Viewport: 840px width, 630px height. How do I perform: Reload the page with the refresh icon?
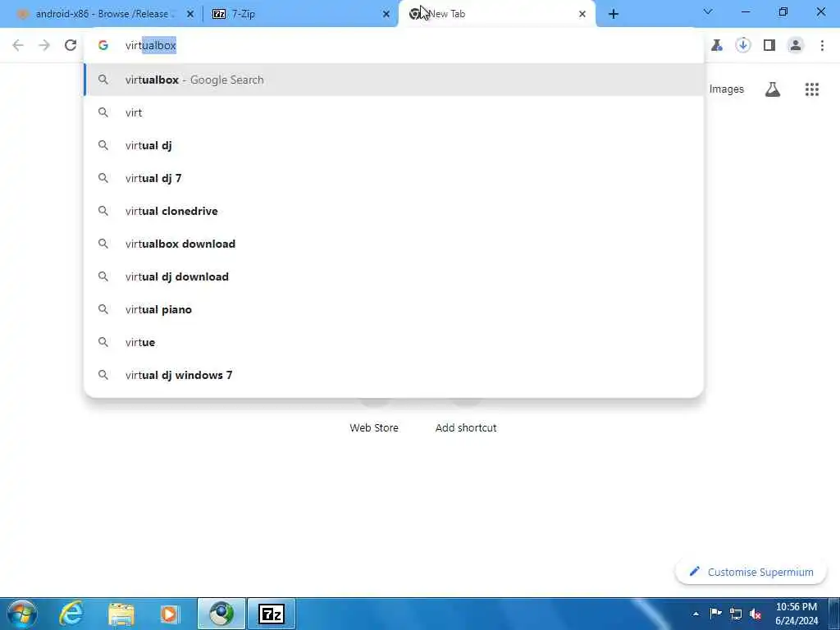[71, 46]
